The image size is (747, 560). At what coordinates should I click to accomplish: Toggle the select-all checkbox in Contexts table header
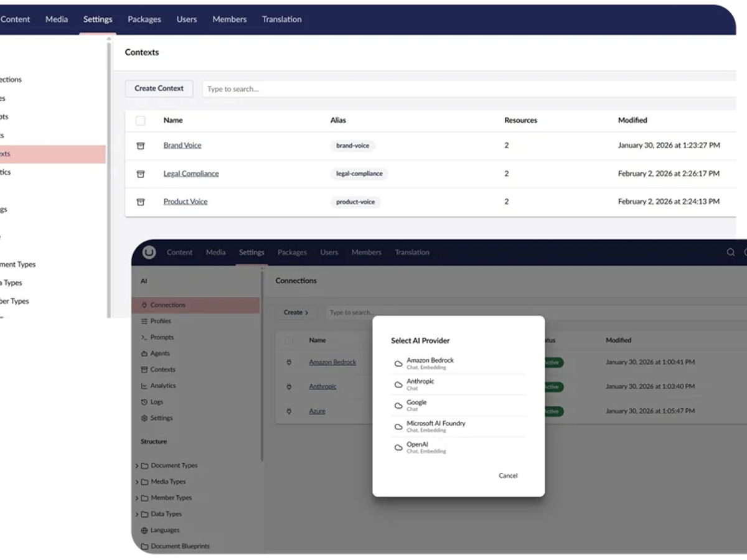tap(141, 121)
